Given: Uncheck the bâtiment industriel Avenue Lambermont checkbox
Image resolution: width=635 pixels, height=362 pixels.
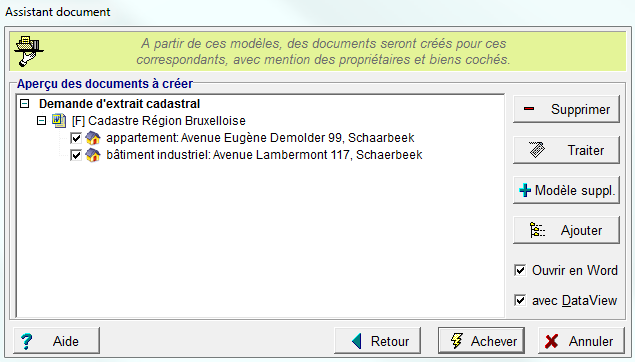Looking at the screenshot, I should pyautogui.click(x=76, y=155).
